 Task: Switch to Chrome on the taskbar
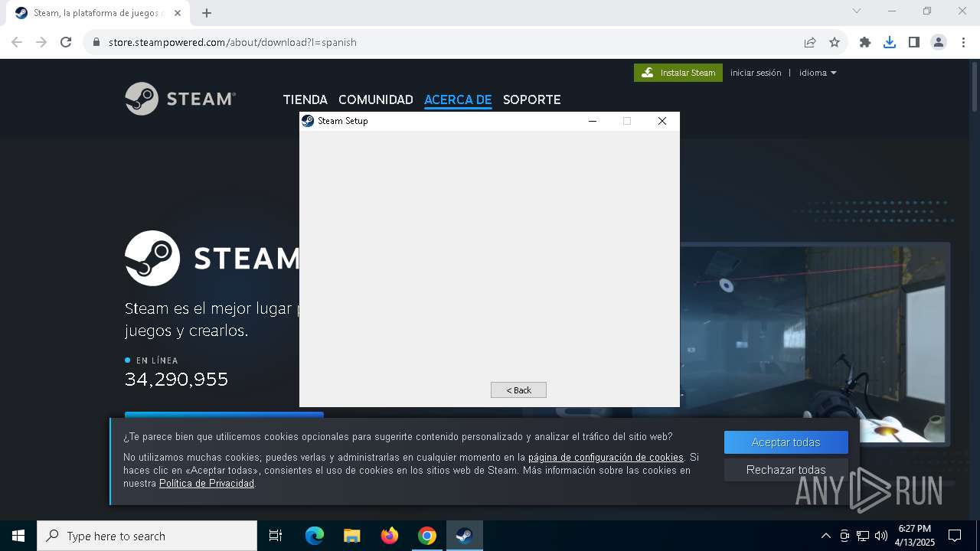pos(427,536)
